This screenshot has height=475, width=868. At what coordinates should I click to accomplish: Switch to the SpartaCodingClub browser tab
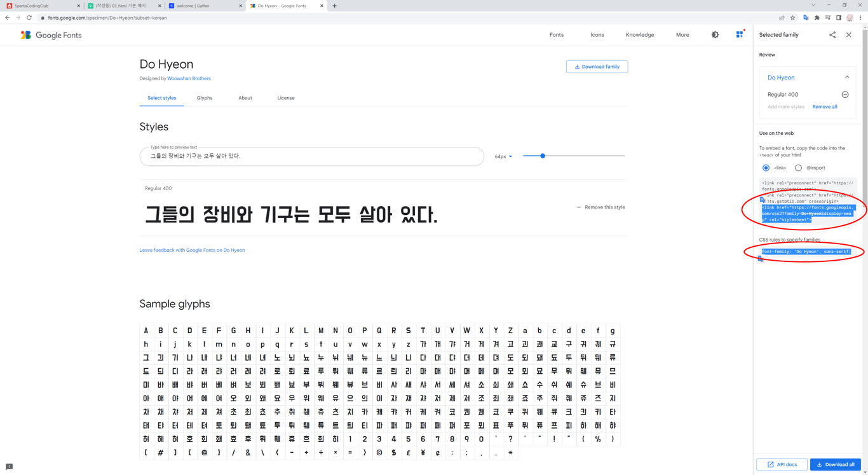coord(43,6)
